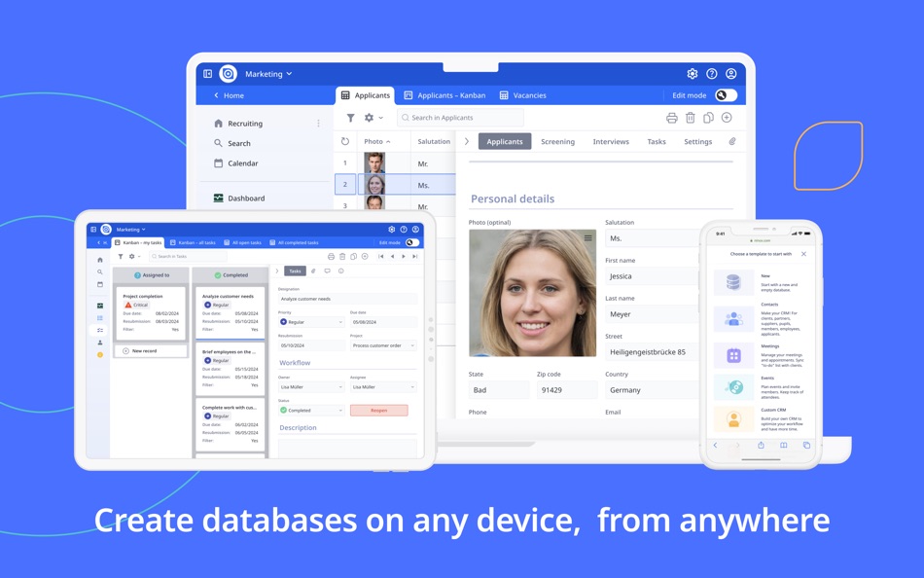Screen dimensions: 924x578
Task: Open Priority dropdown showing Regular
Action: coord(311,322)
